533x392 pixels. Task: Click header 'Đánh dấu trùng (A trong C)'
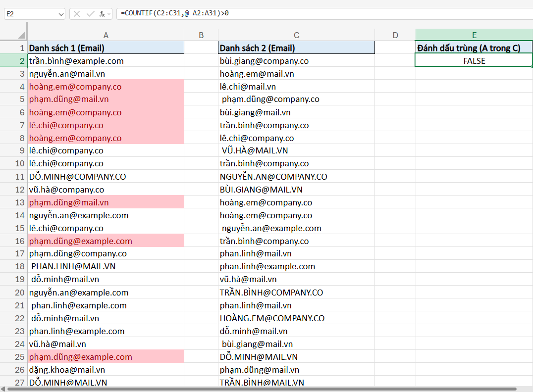click(474, 48)
